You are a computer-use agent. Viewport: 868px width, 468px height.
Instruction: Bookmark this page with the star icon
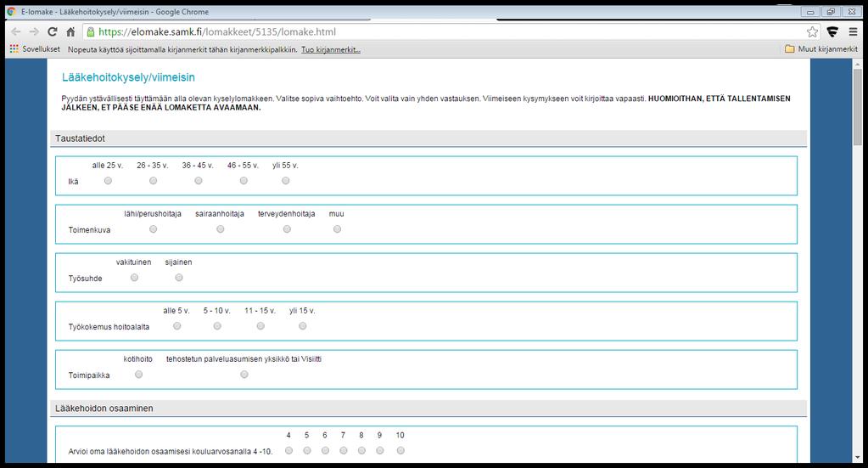click(812, 31)
